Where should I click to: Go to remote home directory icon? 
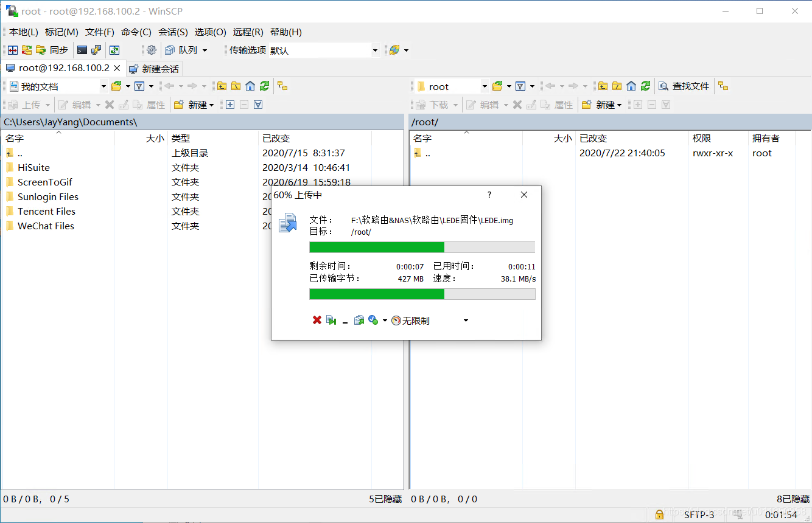[x=631, y=86]
